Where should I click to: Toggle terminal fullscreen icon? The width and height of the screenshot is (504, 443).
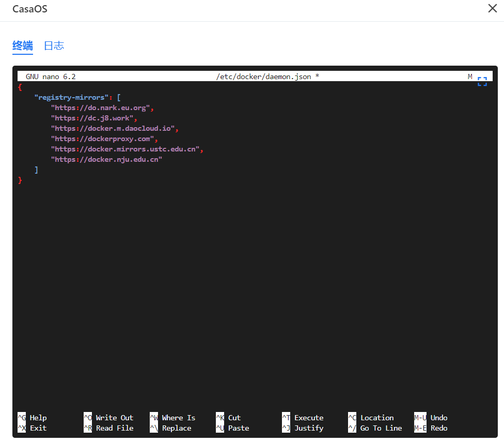tap(482, 81)
